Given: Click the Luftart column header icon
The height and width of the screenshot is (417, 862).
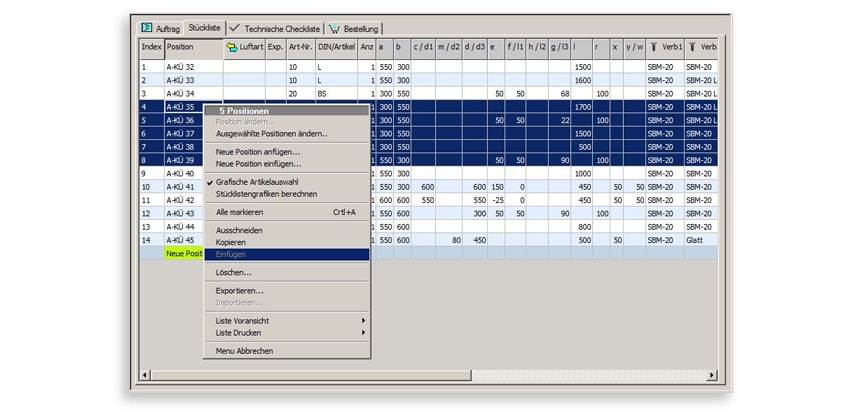Looking at the screenshot, I should tap(232, 47).
